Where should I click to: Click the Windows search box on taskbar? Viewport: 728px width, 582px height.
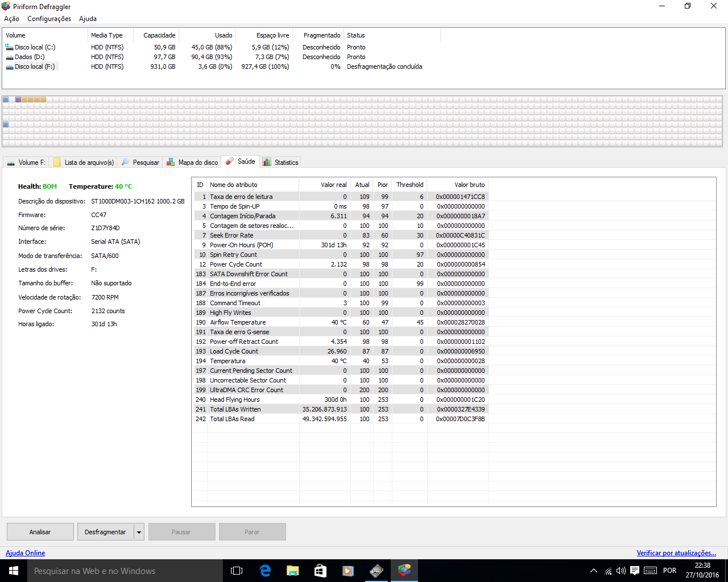(126, 571)
